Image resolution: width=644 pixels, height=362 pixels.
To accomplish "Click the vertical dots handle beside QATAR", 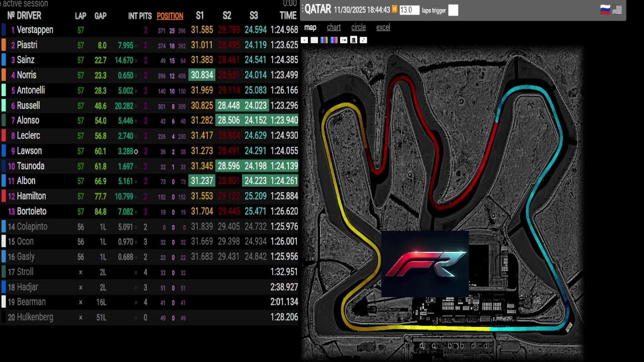I will (x=302, y=9).
